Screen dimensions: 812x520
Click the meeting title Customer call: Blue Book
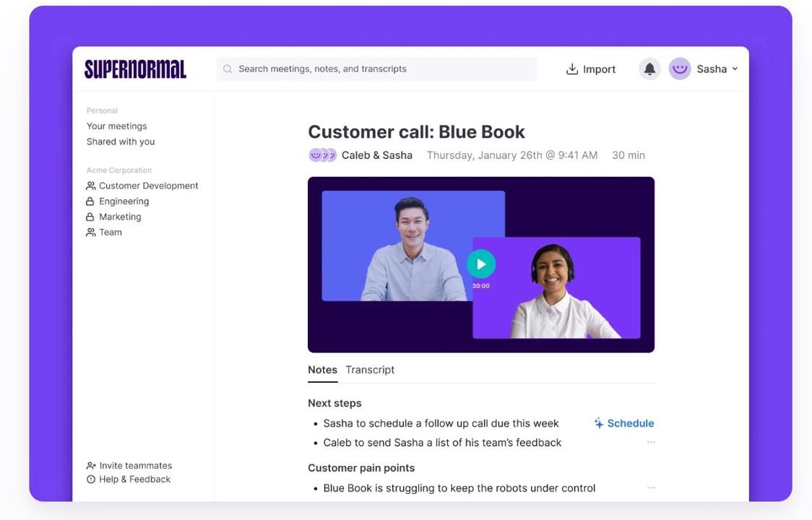pos(416,132)
